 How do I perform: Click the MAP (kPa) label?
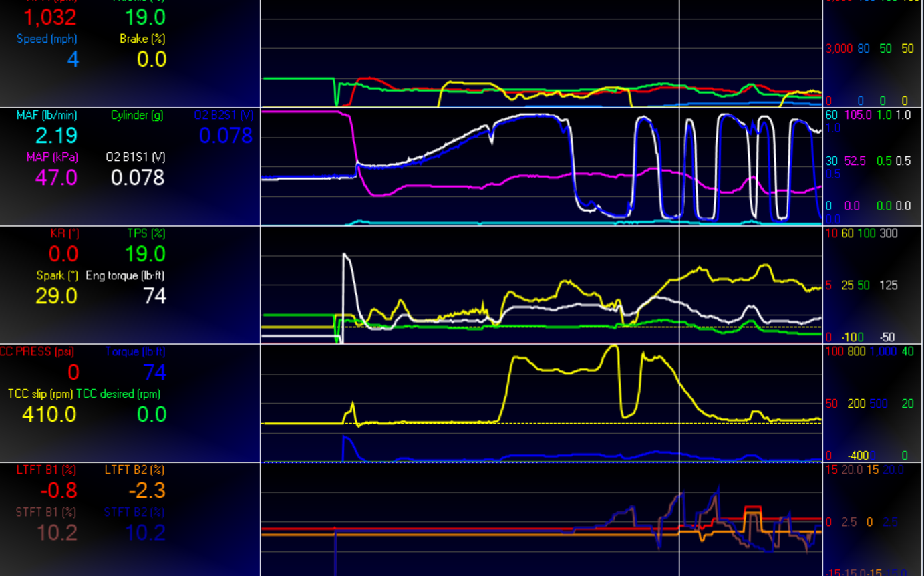point(52,157)
